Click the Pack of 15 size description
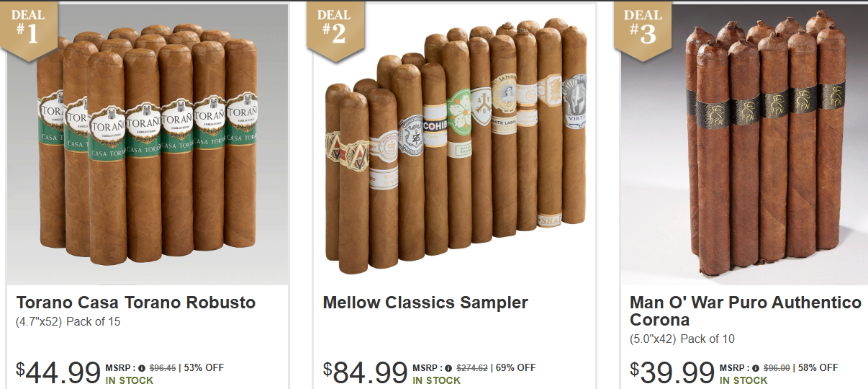The width and height of the screenshot is (868, 389). click(x=94, y=322)
